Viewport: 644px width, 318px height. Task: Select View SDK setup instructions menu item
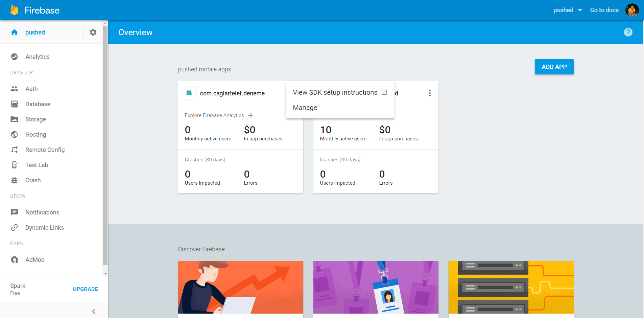(340, 92)
